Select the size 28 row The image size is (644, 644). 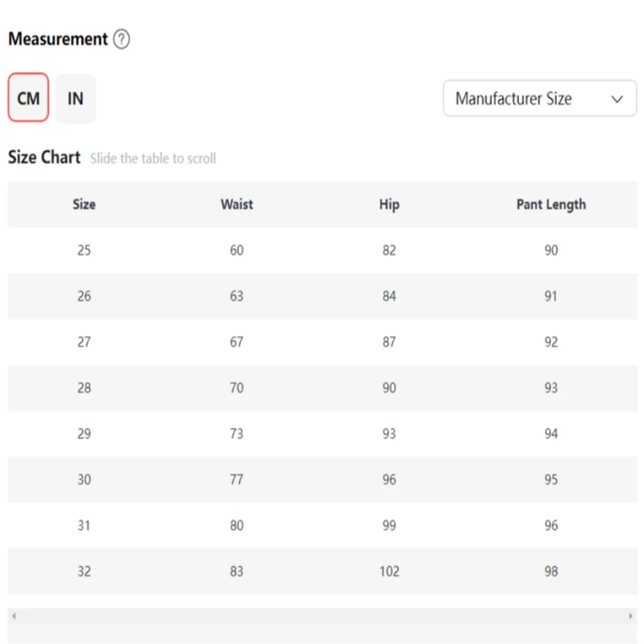click(x=323, y=388)
